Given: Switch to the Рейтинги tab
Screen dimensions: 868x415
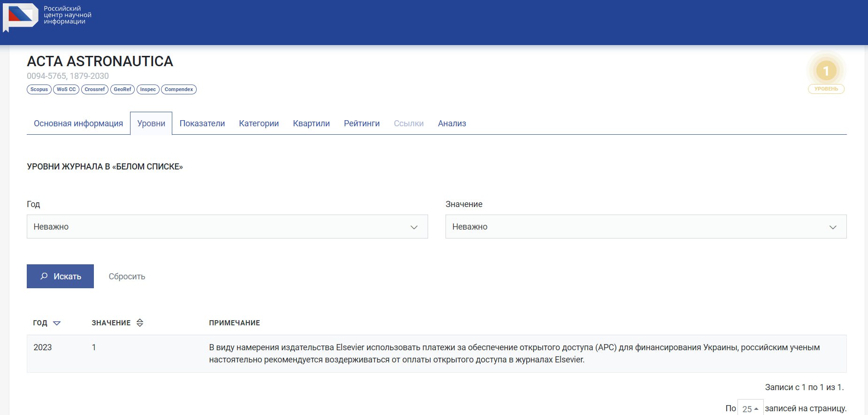Looking at the screenshot, I should click(x=362, y=123).
